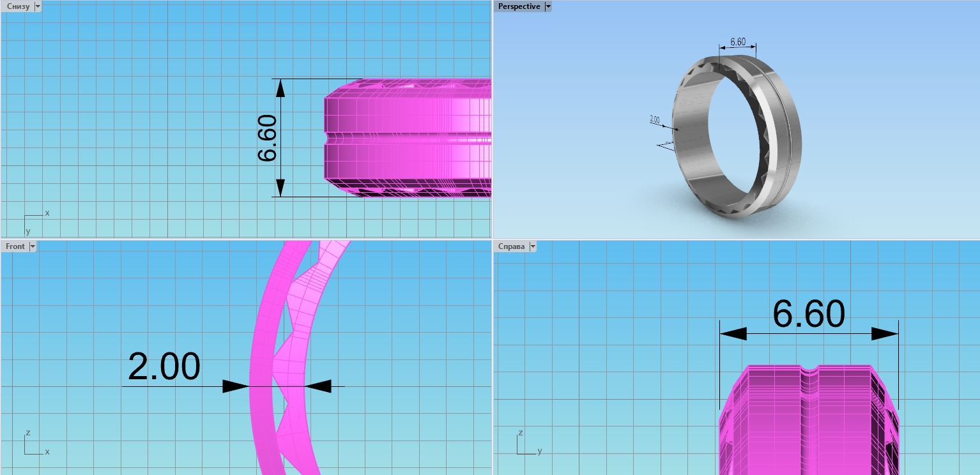Pick the small 2.00 dimension in Perspective view

point(654,119)
